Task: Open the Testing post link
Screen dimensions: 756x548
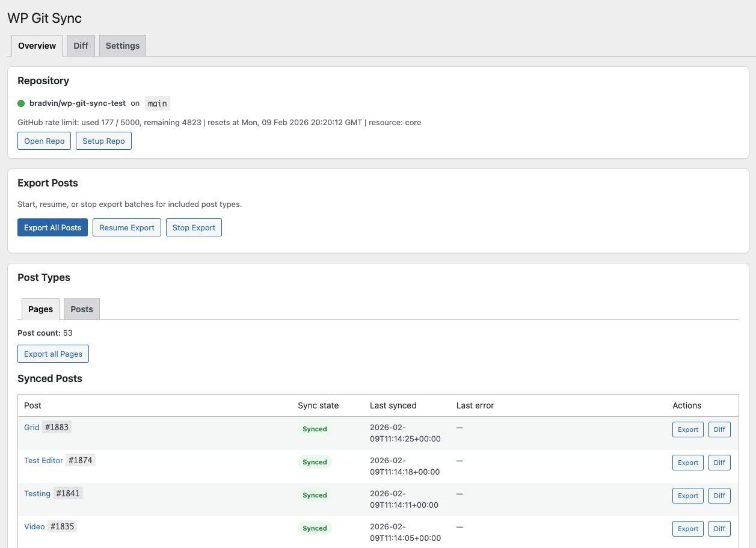Action: pos(37,493)
